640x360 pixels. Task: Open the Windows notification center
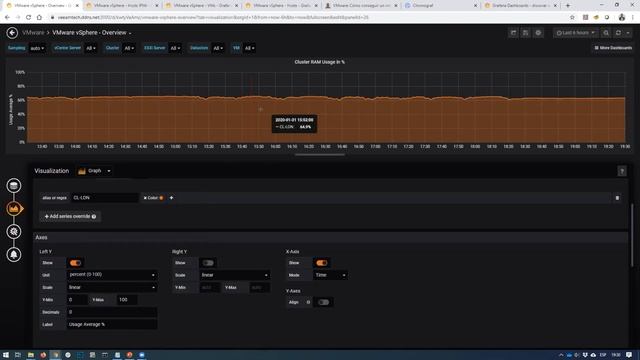pyautogui.click(x=629, y=355)
